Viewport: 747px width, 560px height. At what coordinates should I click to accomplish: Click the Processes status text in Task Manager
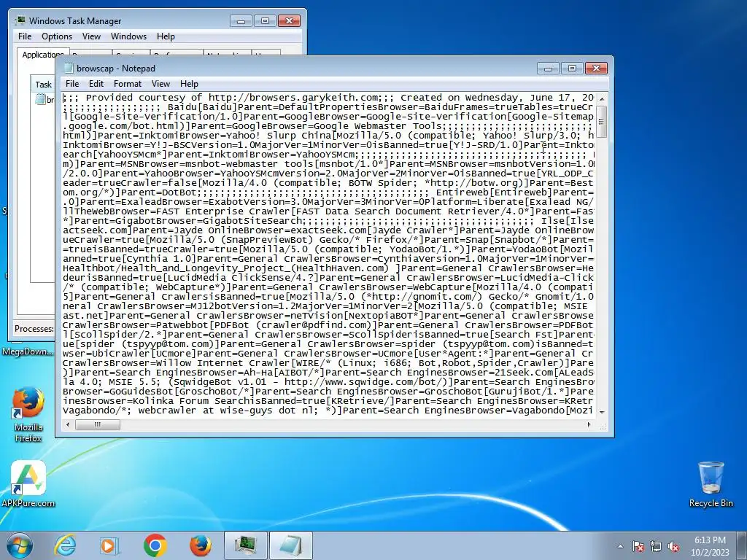pos(34,329)
